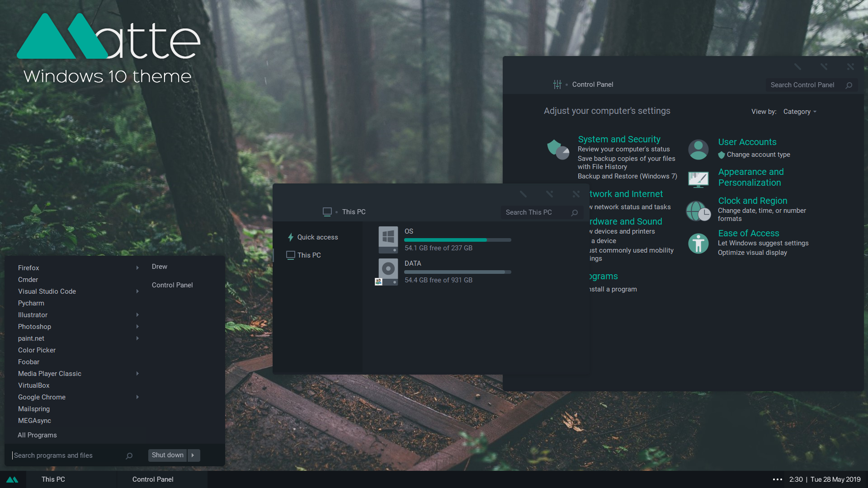The height and width of the screenshot is (488, 868).
Task: Click the Clock and Region globe icon
Action: 698,211
